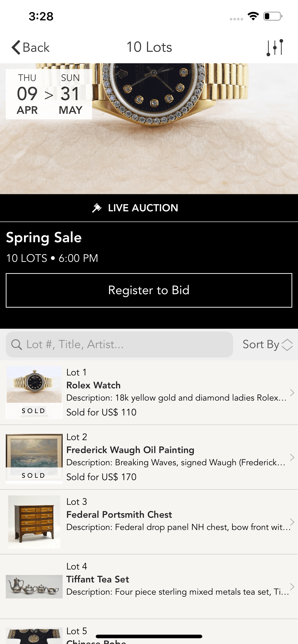Expand Lot 2 painting chevron

292,457
